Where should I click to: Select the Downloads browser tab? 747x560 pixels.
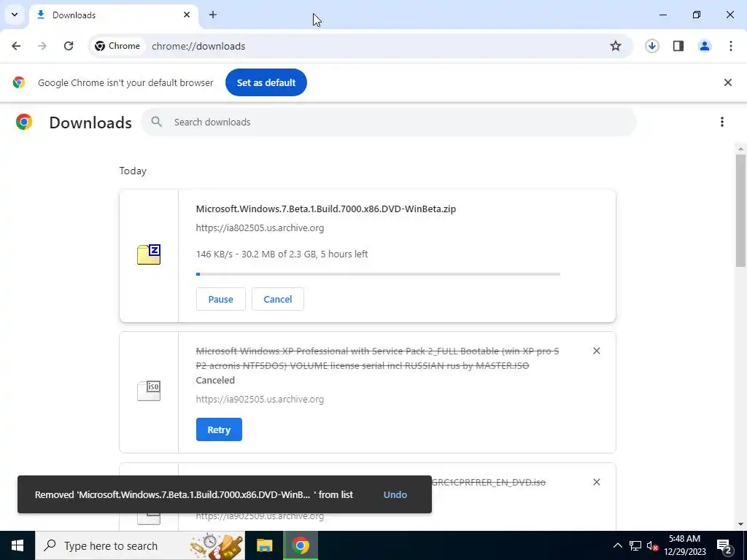pyautogui.click(x=113, y=15)
